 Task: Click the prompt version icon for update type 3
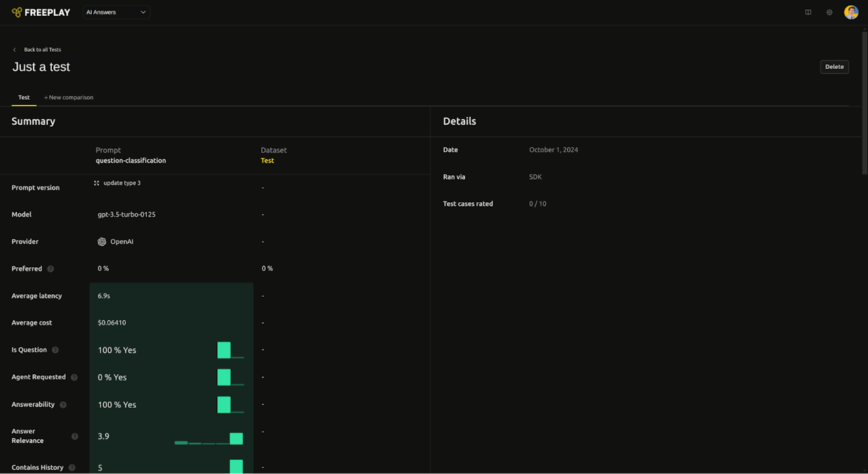tap(96, 183)
